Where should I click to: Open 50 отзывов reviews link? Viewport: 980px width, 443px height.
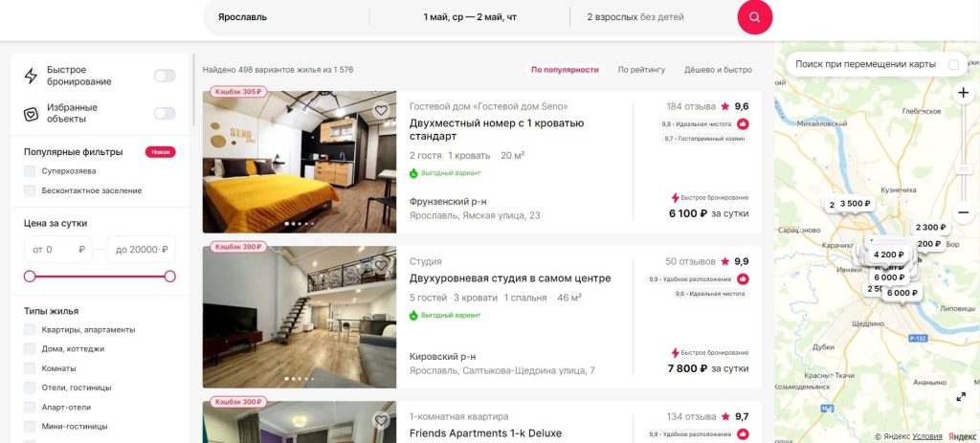(690, 261)
